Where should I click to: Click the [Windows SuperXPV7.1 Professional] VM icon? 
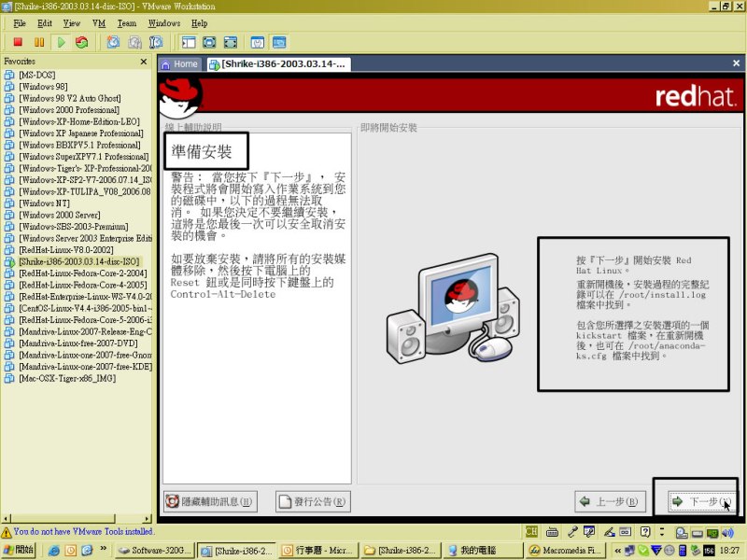9,157
